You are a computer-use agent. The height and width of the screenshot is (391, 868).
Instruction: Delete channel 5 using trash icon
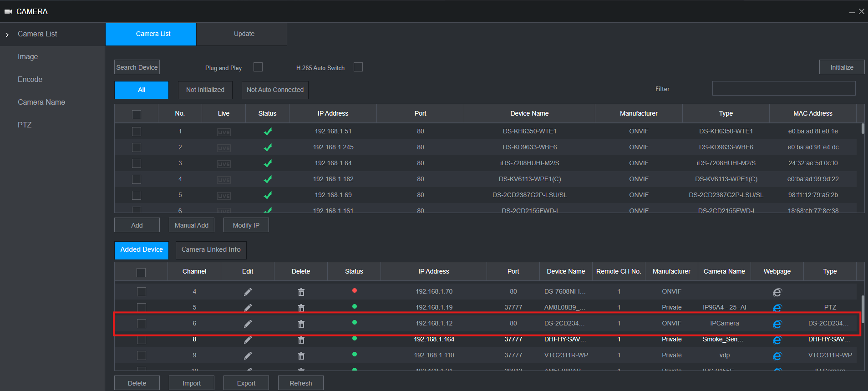[301, 308]
